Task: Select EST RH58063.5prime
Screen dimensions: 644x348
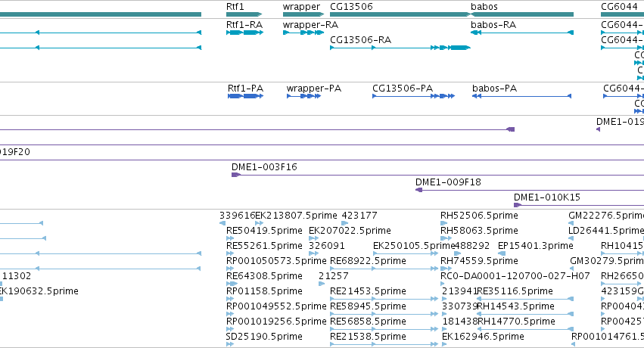Action: 479,231
